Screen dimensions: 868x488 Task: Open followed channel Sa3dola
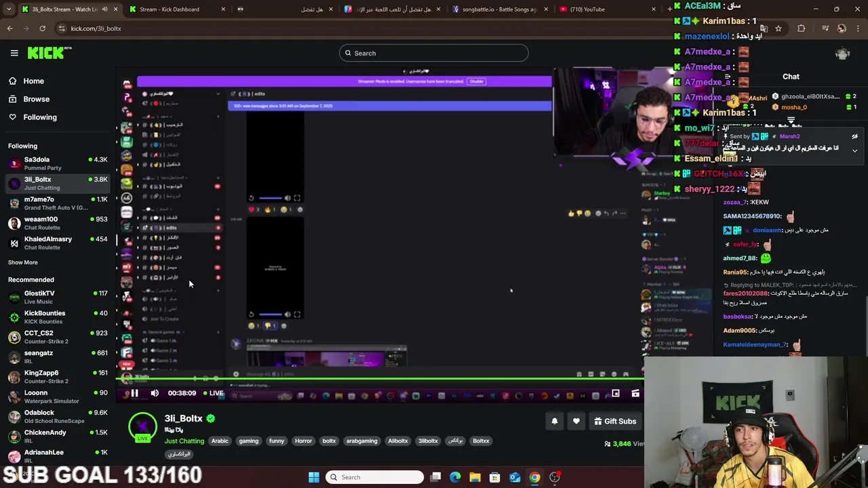pos(58,163)
